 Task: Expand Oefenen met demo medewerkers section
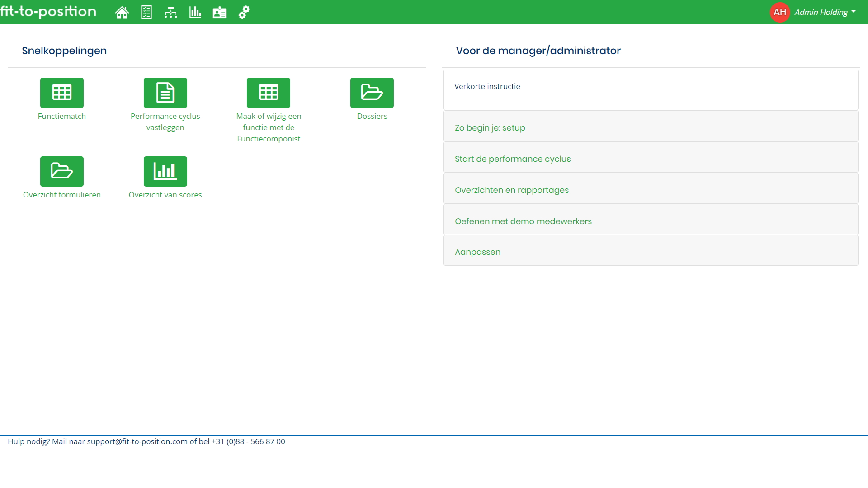click(x=651, y=220)
